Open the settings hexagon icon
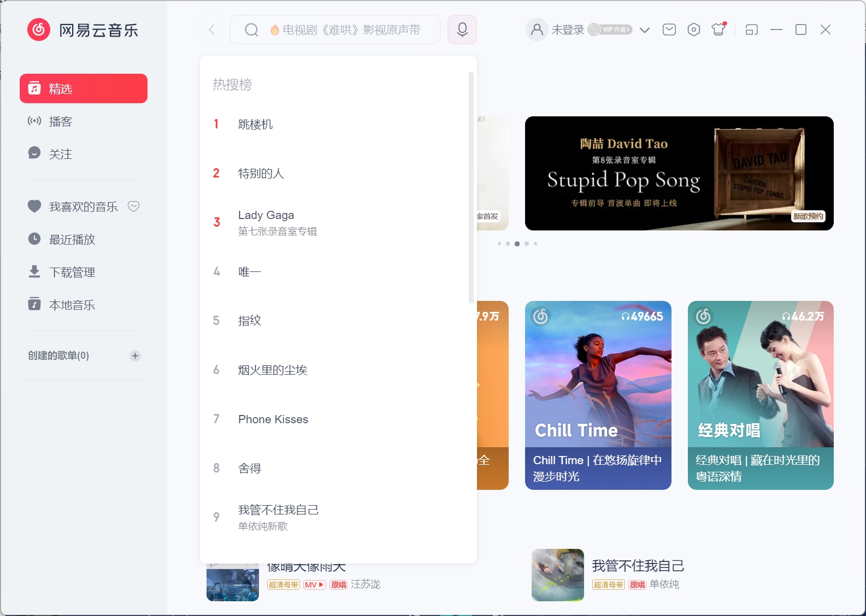 pyautogui.click(x=694, y=29)
